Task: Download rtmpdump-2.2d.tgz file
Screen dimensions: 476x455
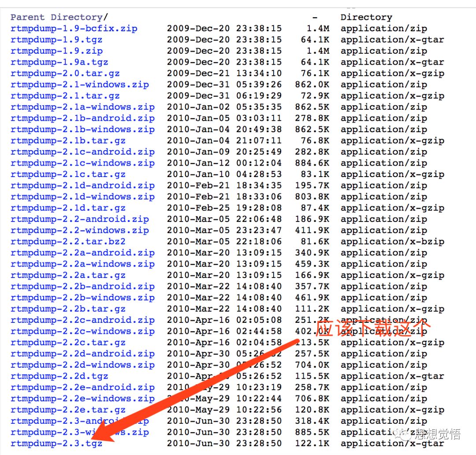Action: coord(59,376)
